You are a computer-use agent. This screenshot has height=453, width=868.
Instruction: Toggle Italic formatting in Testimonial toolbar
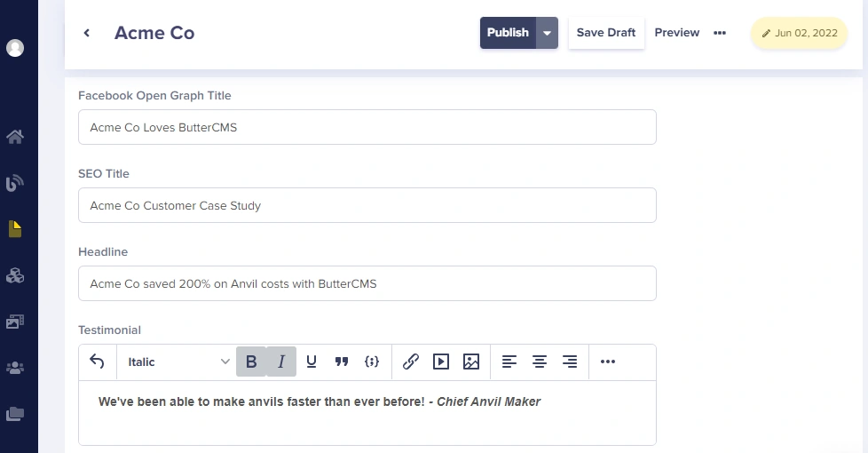(x=281, y=362)
